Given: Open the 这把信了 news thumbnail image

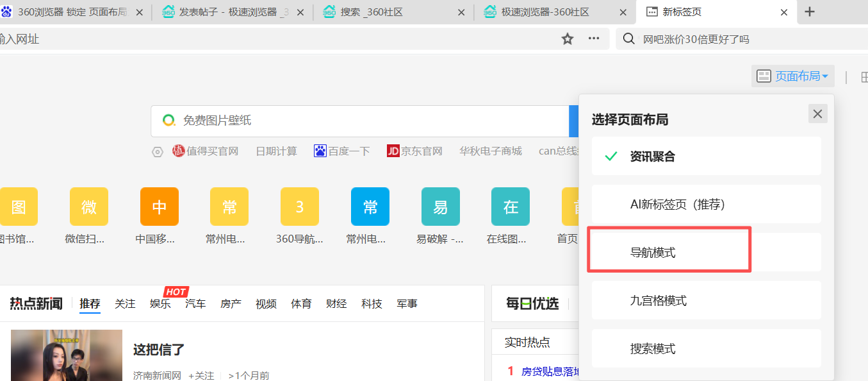Looking at the screenshot, I should pos(67,355).
